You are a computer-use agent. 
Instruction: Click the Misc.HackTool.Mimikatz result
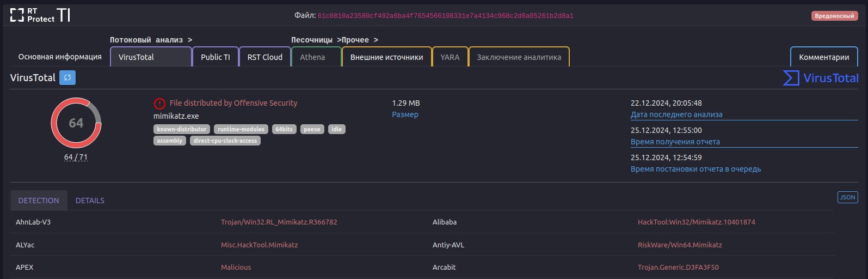(260, 245)
